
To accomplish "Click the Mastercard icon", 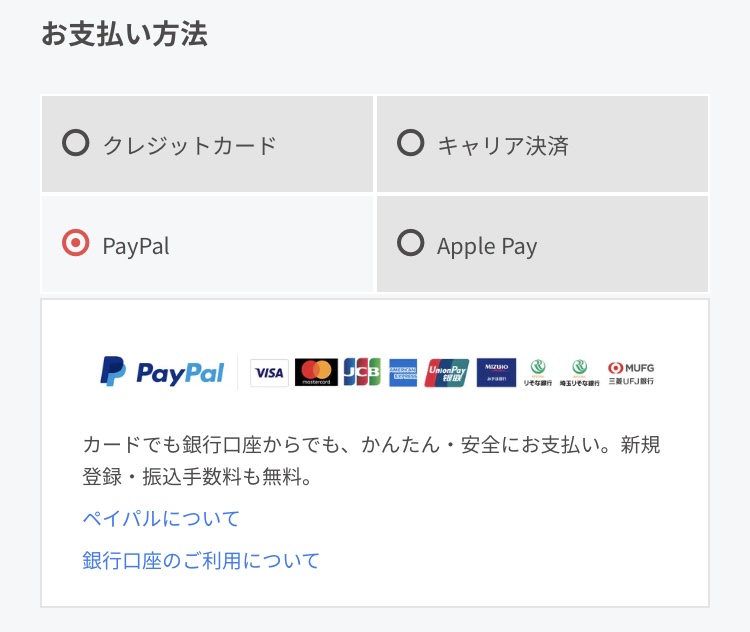I will pos(316,372).
